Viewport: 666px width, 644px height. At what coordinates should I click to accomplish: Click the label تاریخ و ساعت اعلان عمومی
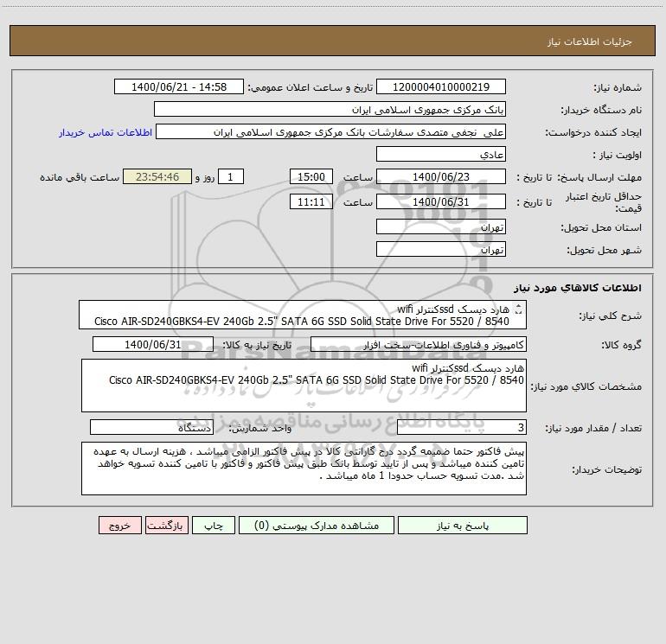[311, 87]
